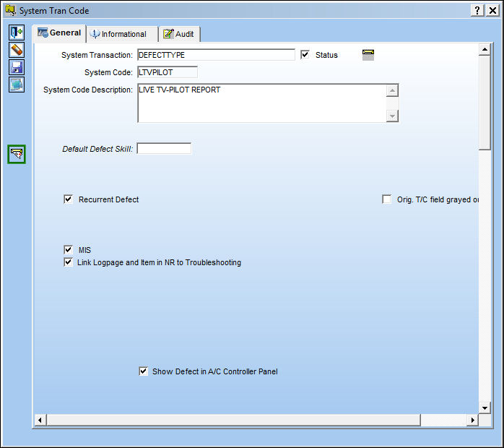Click the System Transaction field DEFECTTYPE
The image size is (504, 448).
[216, 55]
